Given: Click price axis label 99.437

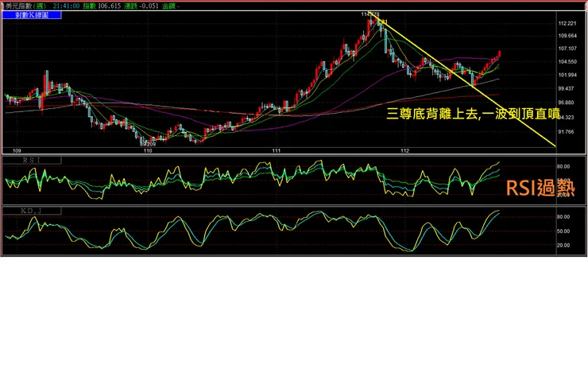Looking at the screenshot, I should tap(566, 88).
